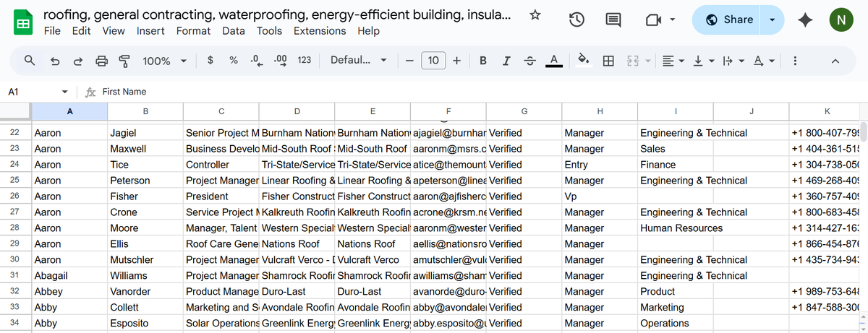This screenshot has width=868, height=333.
Task: Click the document title text
Action: coord(278,15)
